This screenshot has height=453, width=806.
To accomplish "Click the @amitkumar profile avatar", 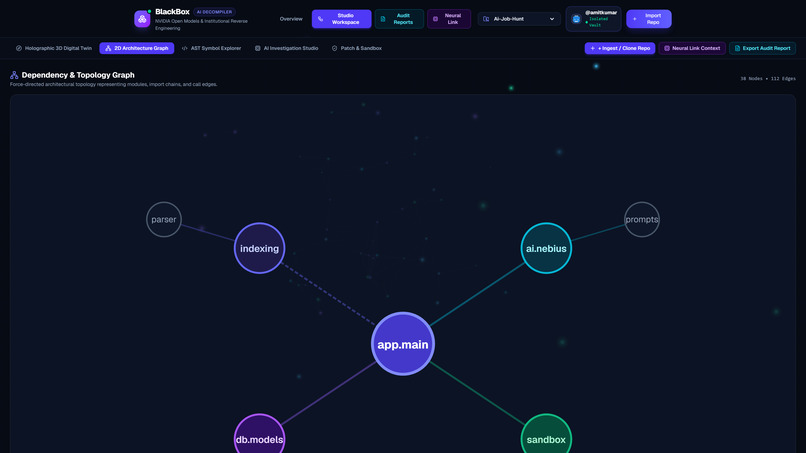I will [576, 19].
